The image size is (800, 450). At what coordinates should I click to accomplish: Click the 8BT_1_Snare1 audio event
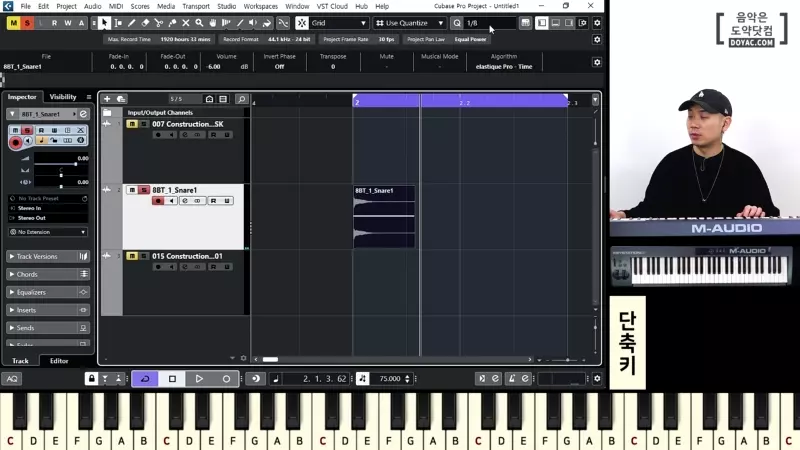pos(384,217)
